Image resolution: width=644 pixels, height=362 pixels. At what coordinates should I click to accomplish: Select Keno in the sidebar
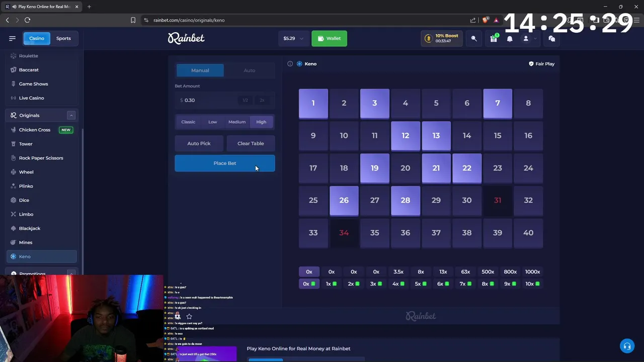click(x=42, y=256)
